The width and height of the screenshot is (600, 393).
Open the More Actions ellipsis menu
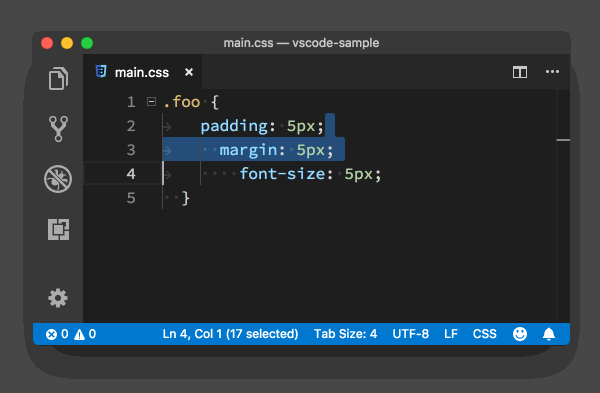coord(552,72)
